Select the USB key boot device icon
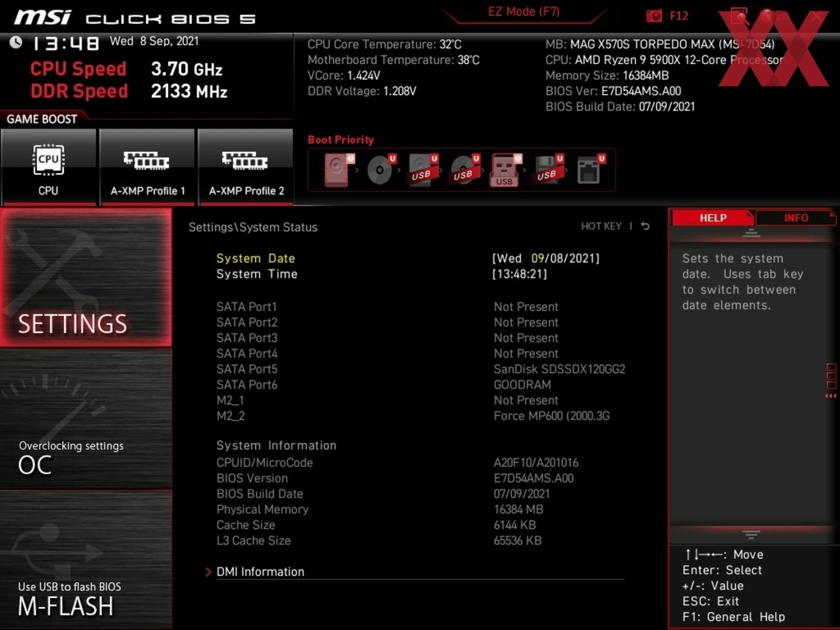Viewport: 840px width, 630px height. (x=506, y=170)
